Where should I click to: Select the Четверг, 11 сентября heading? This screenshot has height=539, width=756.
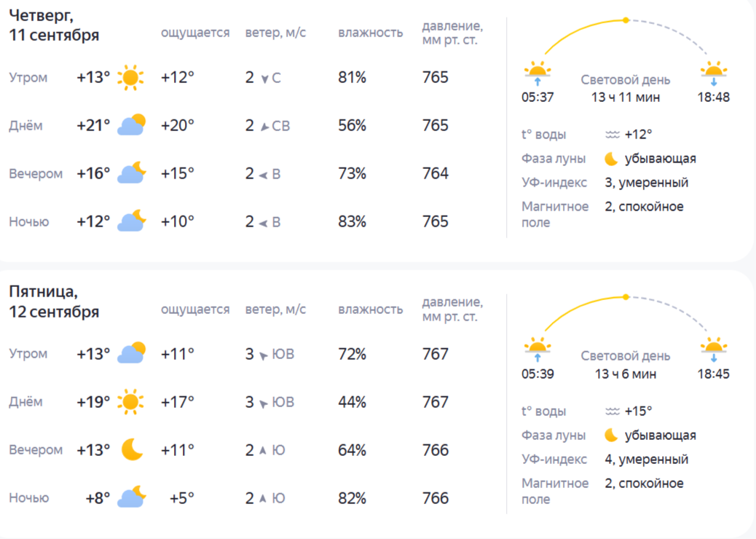(x=54, y=25)
